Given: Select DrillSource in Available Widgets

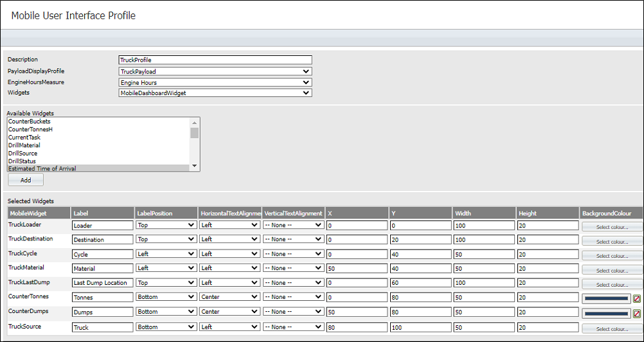Looking at the screenshot, I should click(98, 153).
